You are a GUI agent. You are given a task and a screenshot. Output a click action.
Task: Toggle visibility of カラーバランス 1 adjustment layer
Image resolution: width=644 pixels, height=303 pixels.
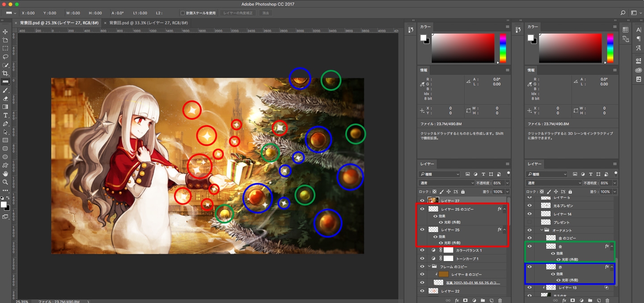click(x=422, y=250)
